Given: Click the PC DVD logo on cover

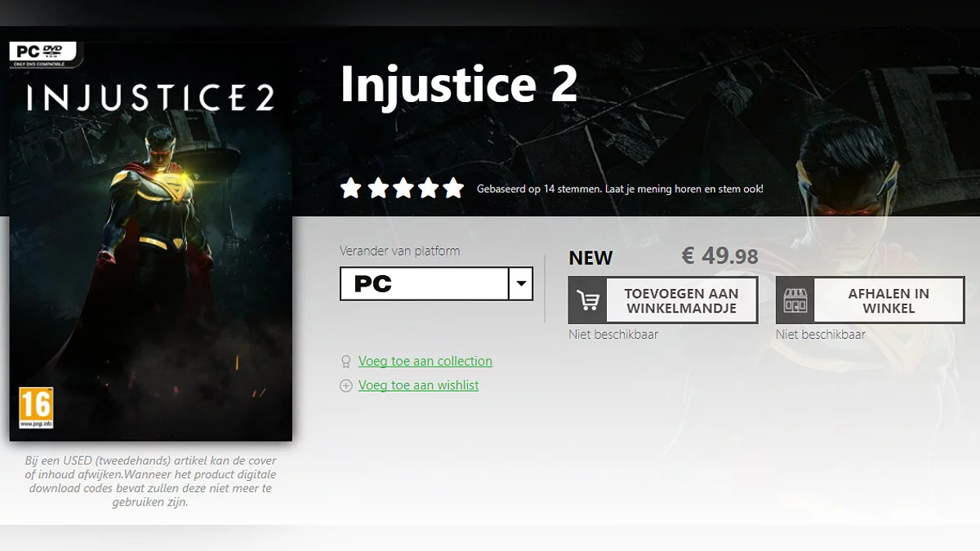Looking at the screenshot, I should 42,52.
